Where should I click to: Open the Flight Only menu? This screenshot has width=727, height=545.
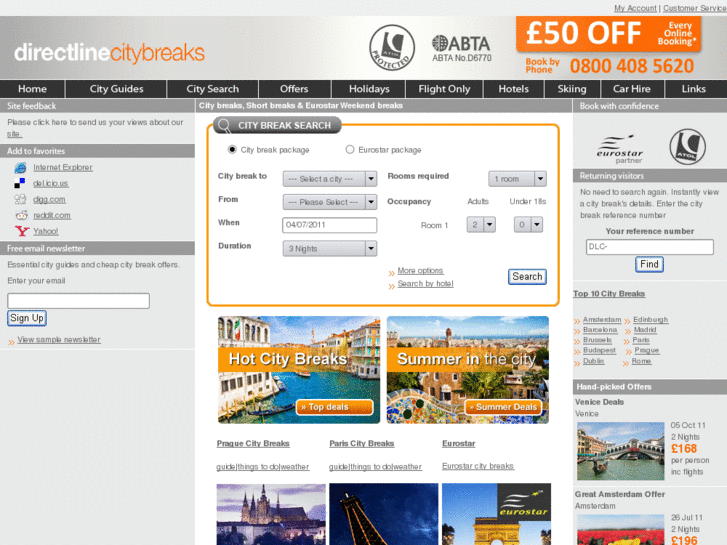click(x=444, y=89)
